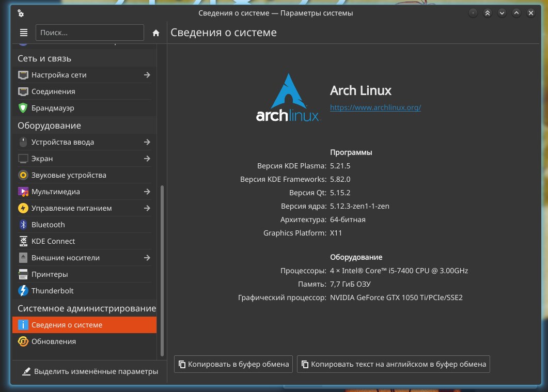Screen dimensions: 548x392
Task: Select Thunderbolt entry
Action: pyautogui.click(x=84, y=291)
